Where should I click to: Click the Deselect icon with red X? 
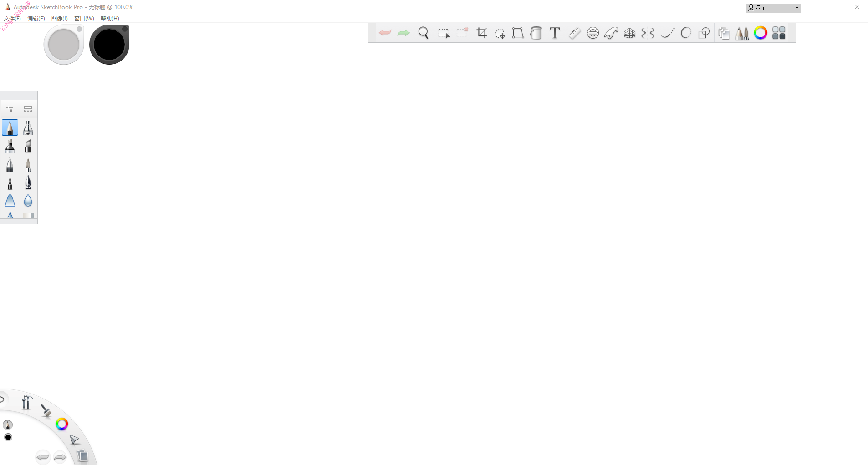point(463,32)
